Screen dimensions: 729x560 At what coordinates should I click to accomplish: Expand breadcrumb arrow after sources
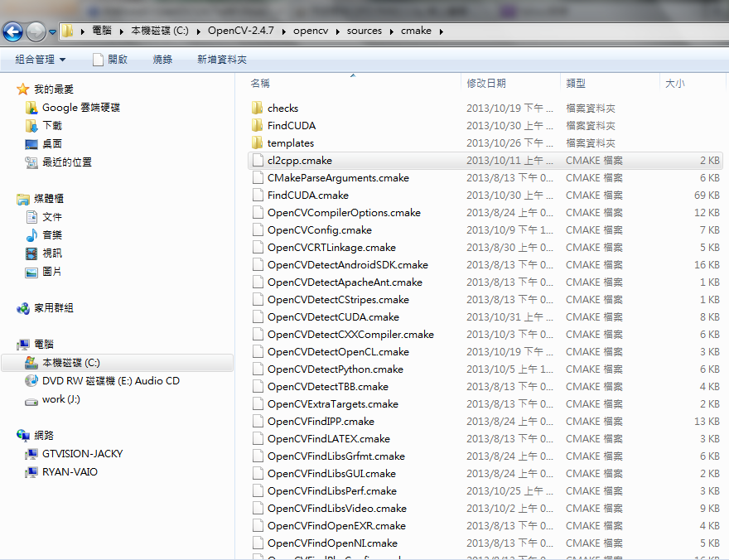(x=392, y=31)
